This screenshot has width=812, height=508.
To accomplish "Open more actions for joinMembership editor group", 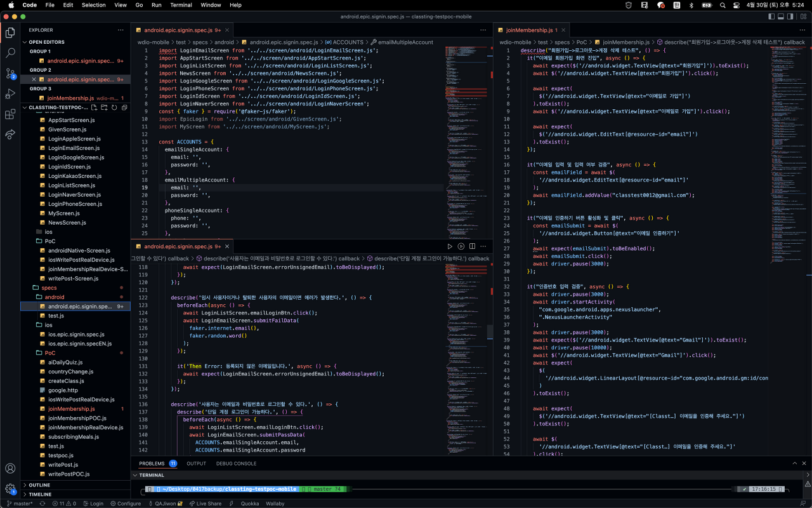I will tap(802, 30).
